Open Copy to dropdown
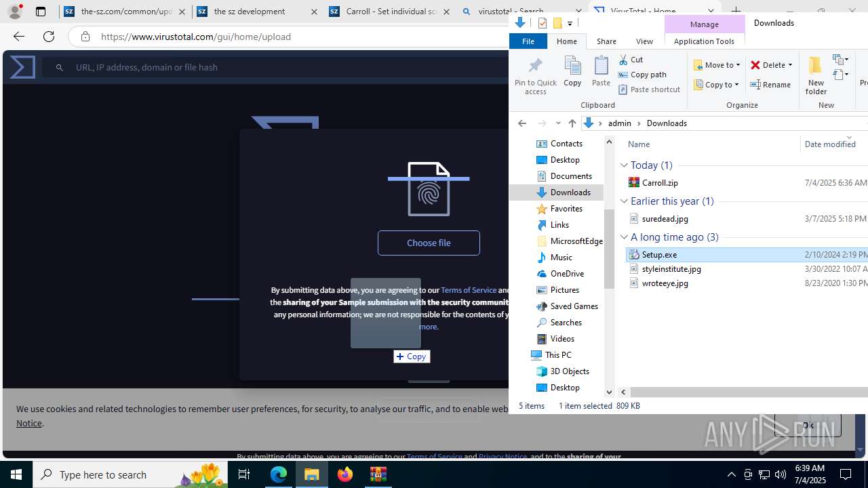The height and width of the screenshot is (488, 868). click(x=717, y=85)
